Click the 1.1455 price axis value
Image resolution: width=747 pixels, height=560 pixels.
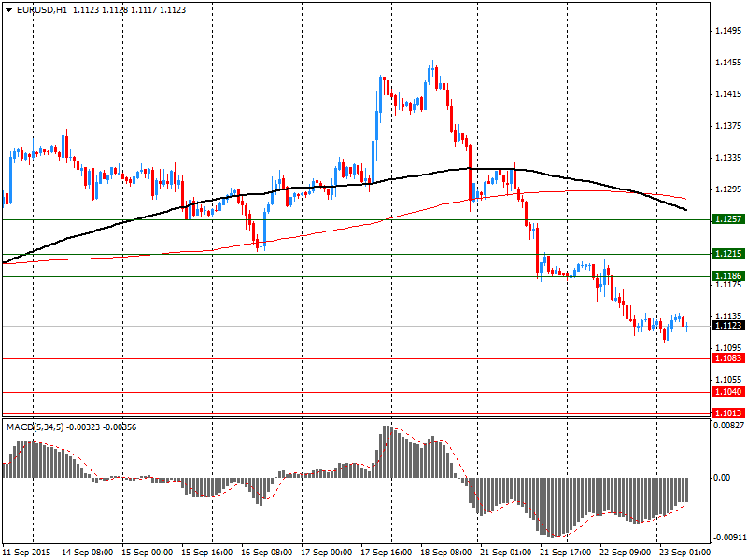tap(729, 63)
